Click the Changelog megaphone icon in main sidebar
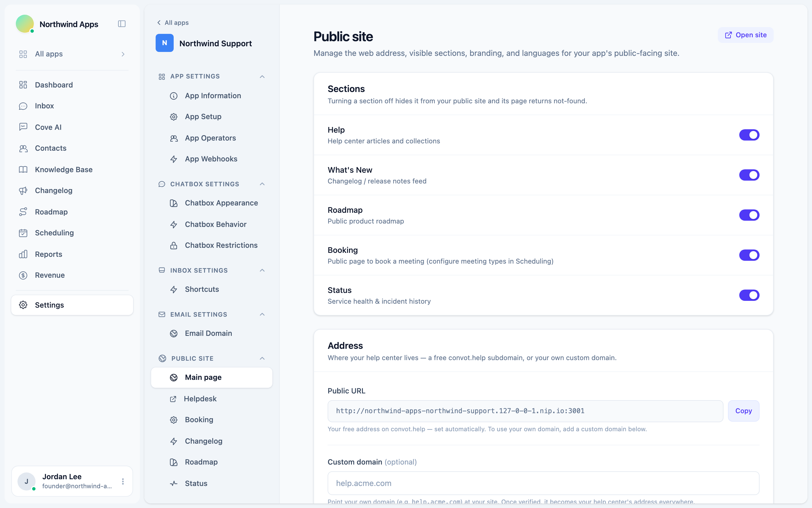Image resolution: width=812 pixels, height=508 pixels. pyautogui.click(x=23, y=190)
